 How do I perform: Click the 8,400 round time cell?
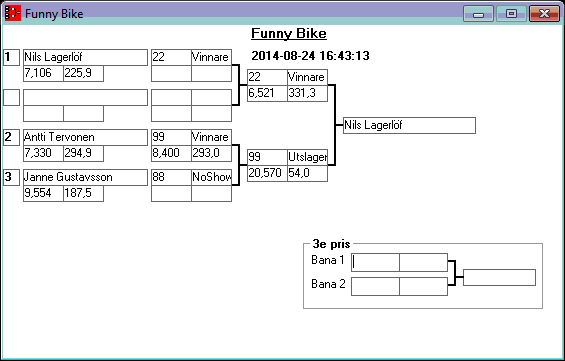(171, 153)
